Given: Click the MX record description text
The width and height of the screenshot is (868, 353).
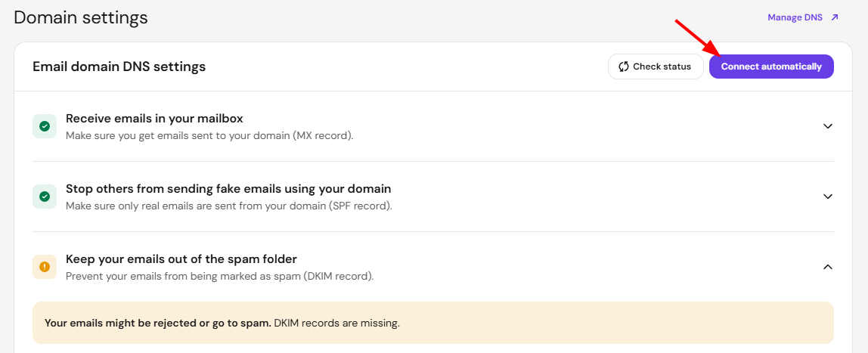Looking at the screenshot, I should tap(209, 135).
